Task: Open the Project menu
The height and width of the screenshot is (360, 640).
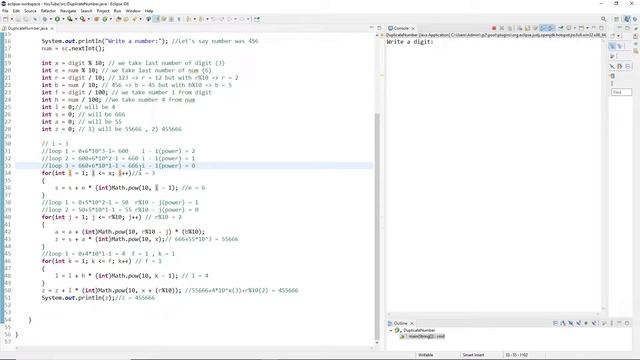Action: coord(103,11)
